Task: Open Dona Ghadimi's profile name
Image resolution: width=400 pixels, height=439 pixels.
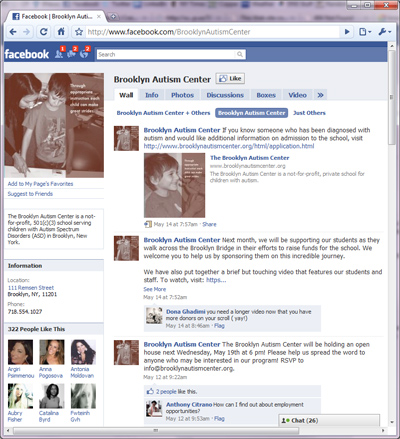Action: (x=186, y=312)
